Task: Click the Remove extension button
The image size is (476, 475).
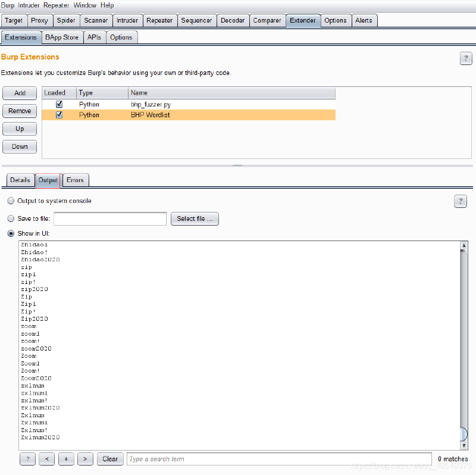Action: pyautogui.click(x=20, y=111)
